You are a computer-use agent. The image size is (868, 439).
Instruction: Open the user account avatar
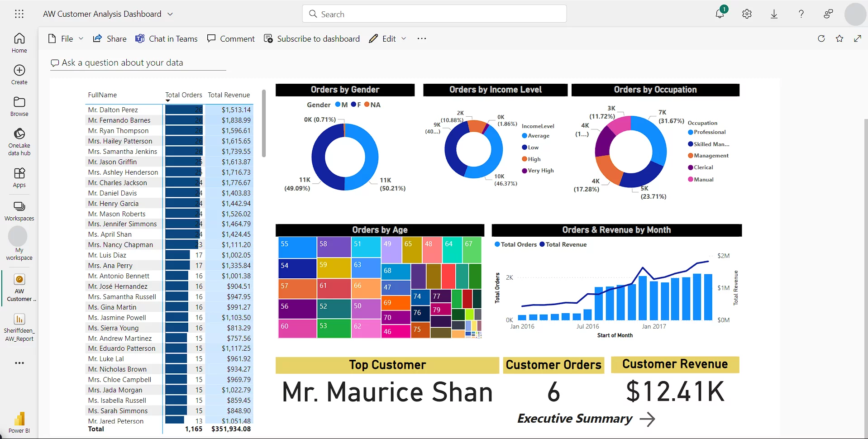pos(855,14)
